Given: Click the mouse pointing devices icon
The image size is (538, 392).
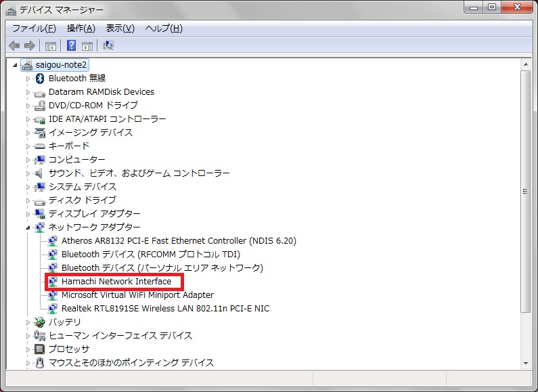Looking at the screenshot, I should pyautogui.click(x=40, y=362).
